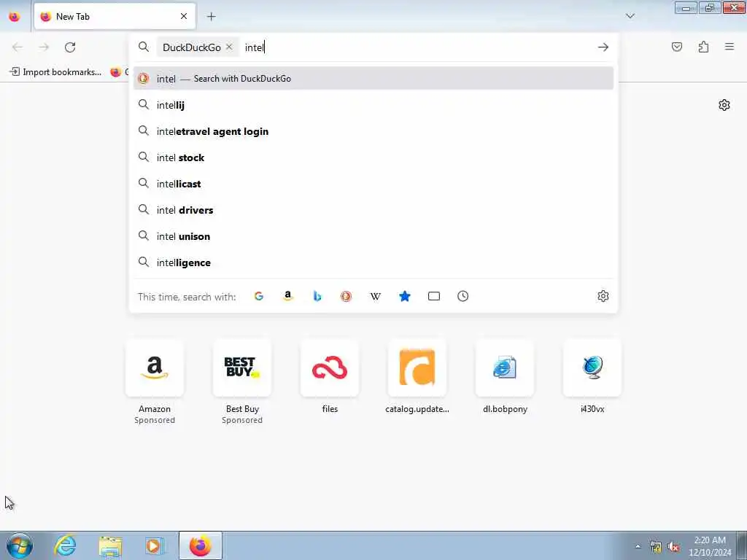This screenshot has width=747, height=560.
Task: Search history using the clock icon
Action: coord(463,296)
